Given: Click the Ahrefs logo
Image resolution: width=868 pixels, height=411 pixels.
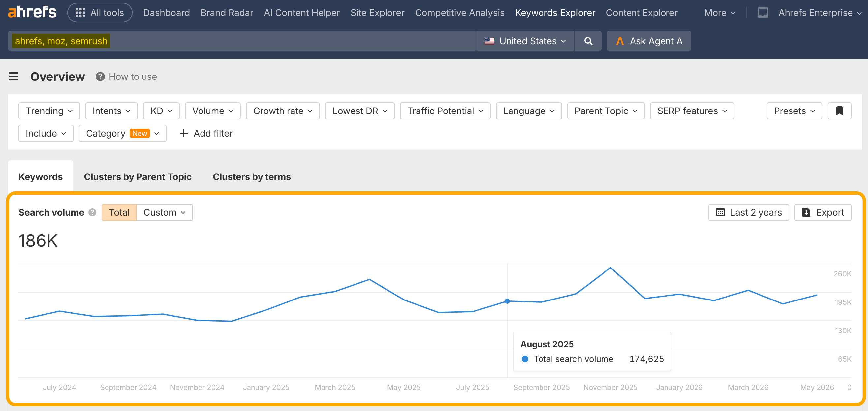Looking at the screenshot, I should point(32,12).
